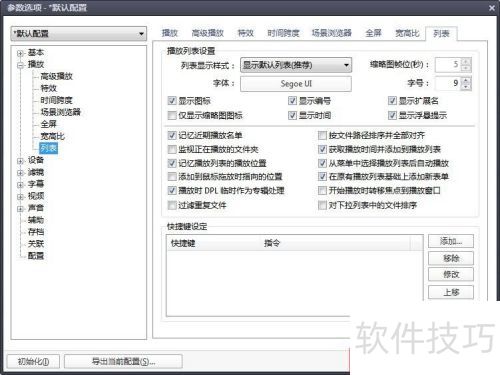Check 添加到鼠标拖放时指向的位置
This screenshot has width=500, height=375.
point(172,177)
